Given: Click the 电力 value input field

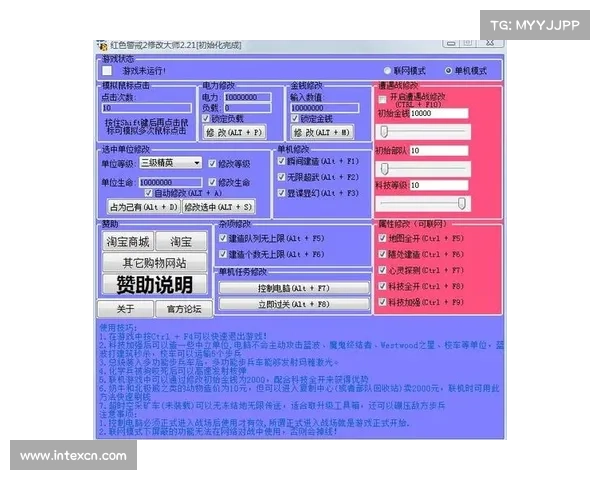Looking at the screenshot, I should (248, 97).
